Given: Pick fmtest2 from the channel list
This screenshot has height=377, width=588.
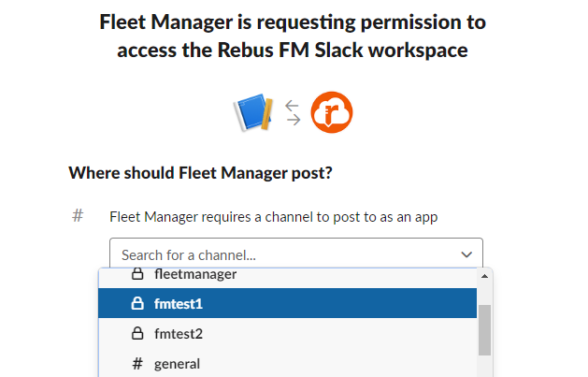Looking at the screenshot, I should (x=179, y=333).
